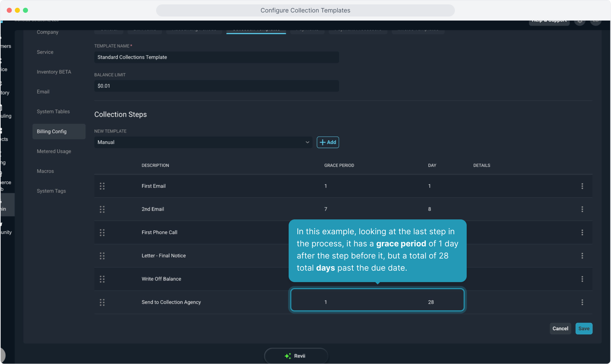Viewport: 611px width, 364px height.
Task: Open the Revii assistant
Action: [296, 356]
